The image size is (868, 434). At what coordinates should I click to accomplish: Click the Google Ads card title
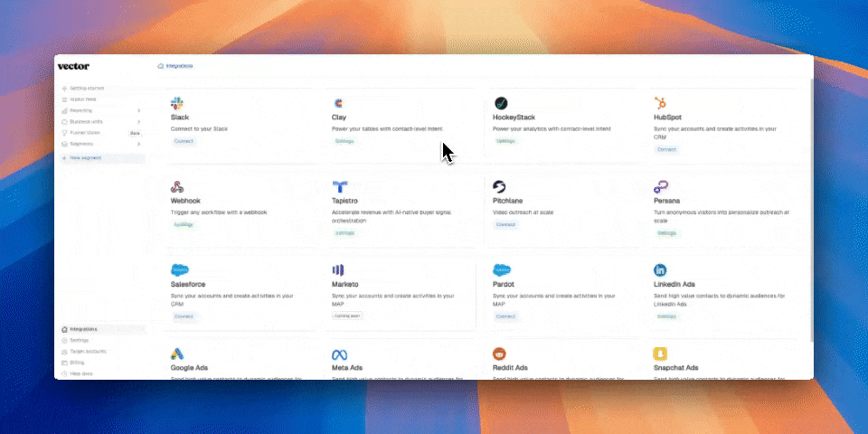(189, 368)
